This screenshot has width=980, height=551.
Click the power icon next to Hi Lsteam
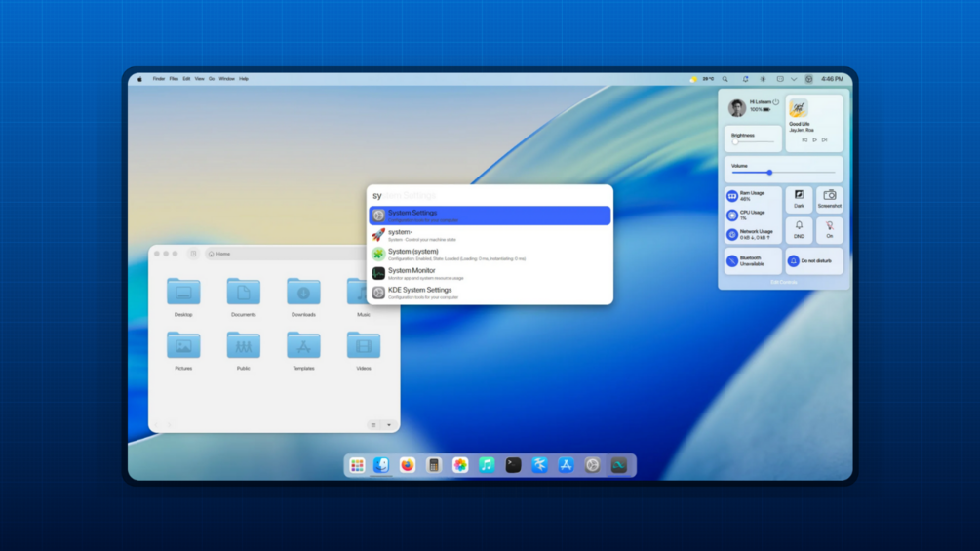[775, 101]
